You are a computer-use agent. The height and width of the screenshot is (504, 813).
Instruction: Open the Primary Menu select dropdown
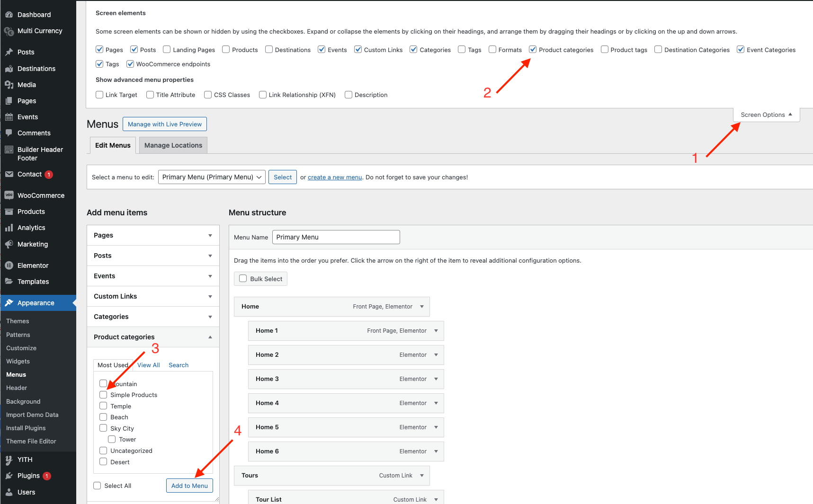click(x=212, y=177)
